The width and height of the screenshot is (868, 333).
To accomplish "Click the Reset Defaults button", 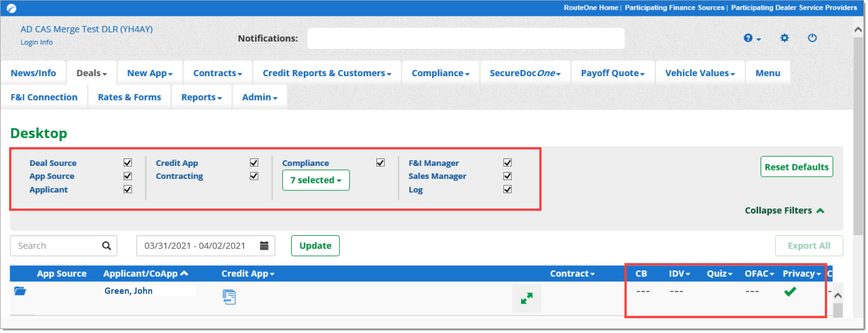I will tap(797, 166).
